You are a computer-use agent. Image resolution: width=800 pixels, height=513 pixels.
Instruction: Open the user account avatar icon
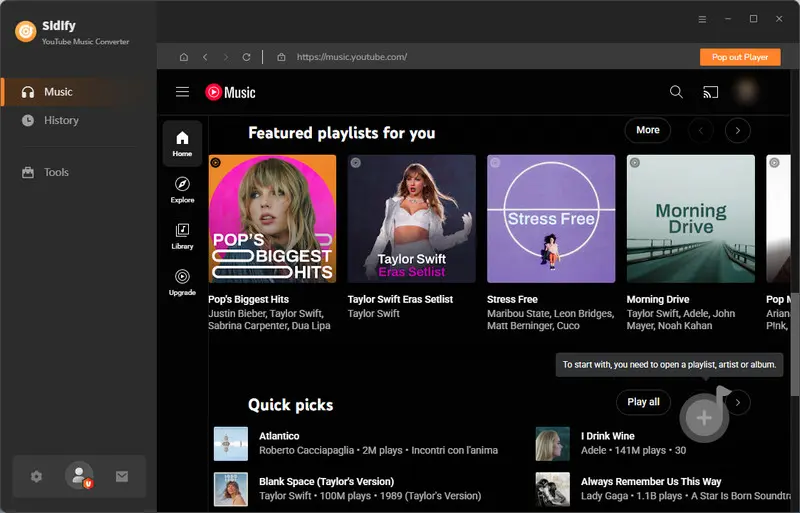pyautogui.click(x=79, y=476)
